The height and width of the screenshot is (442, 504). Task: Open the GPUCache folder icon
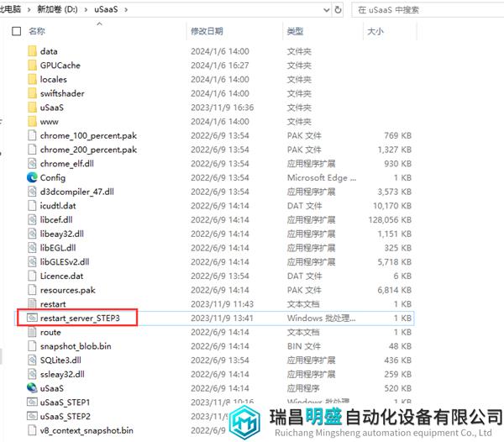tap(32, 66)
